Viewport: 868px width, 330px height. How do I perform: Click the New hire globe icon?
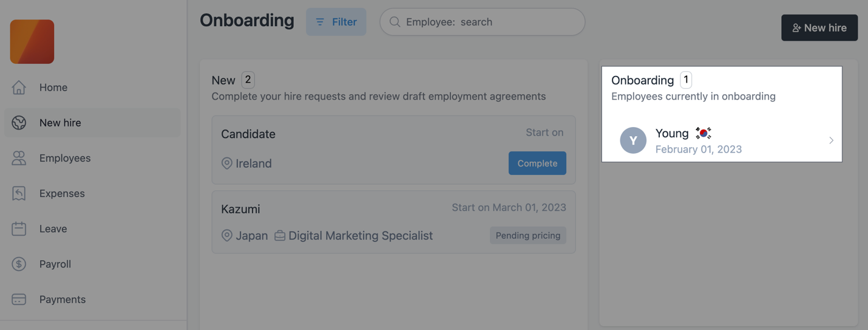click(19, 123)
